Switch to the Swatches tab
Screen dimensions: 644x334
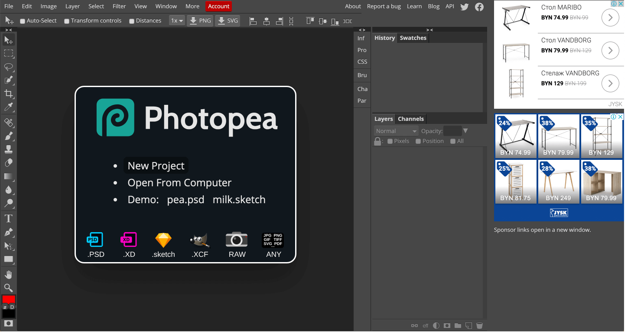(413, 38)
